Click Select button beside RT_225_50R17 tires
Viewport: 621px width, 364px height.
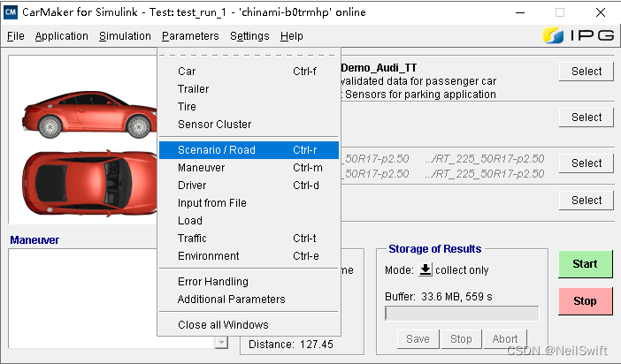pyautogui.click(x=586, y=163)
